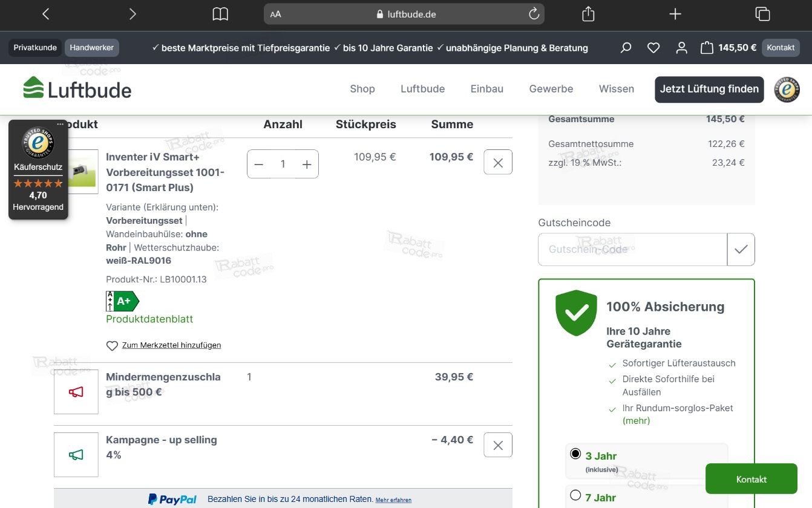Open the Shop navigation menu
Viewport: 812px width, 508px height.
[362, 89]
